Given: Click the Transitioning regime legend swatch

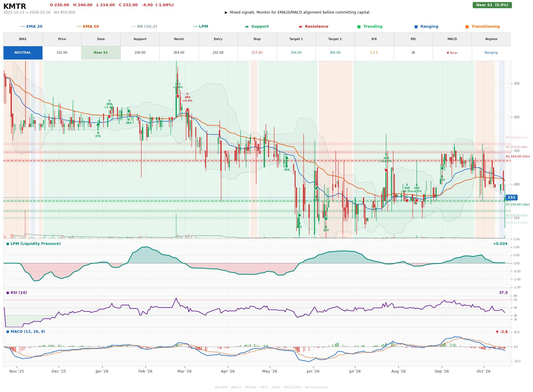Looking at the screenshot, I should (467, 27).
